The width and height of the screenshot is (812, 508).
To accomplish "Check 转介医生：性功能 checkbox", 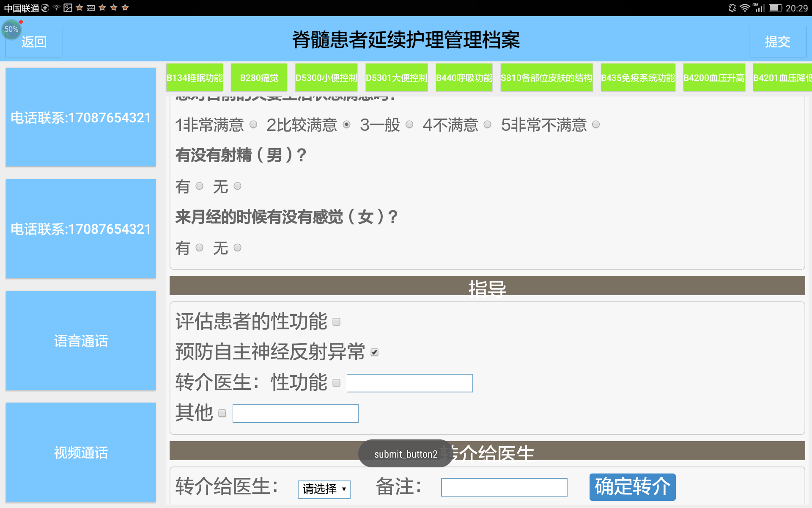I will coord(337,383).
